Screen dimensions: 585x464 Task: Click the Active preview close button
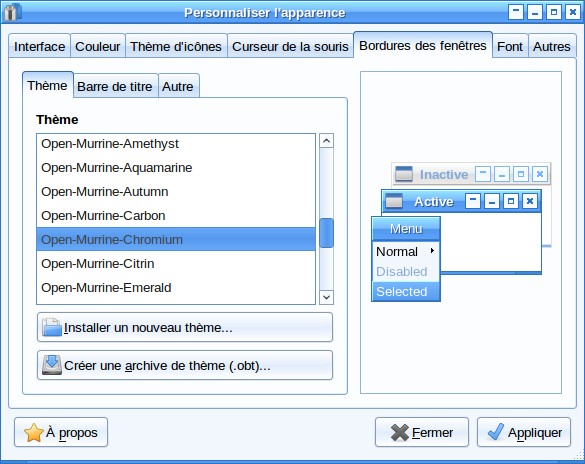coord(530,201)
